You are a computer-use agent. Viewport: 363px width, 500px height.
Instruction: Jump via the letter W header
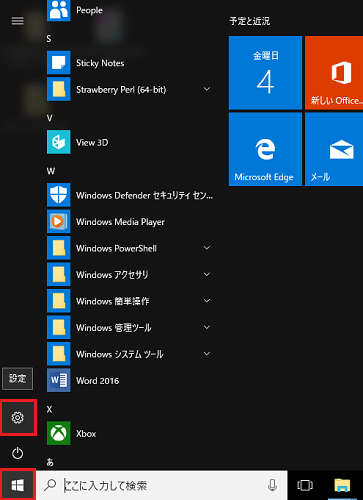51,171
